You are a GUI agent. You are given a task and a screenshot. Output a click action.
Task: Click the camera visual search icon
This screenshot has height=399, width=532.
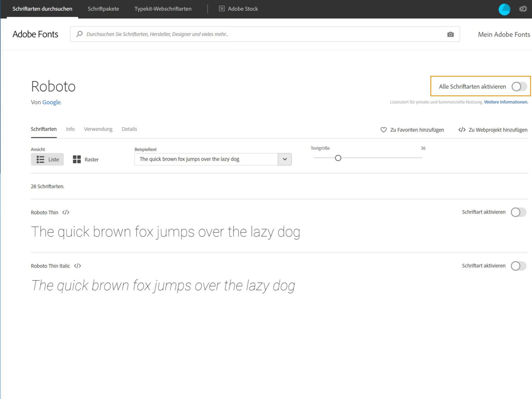[x=450, y=34]
